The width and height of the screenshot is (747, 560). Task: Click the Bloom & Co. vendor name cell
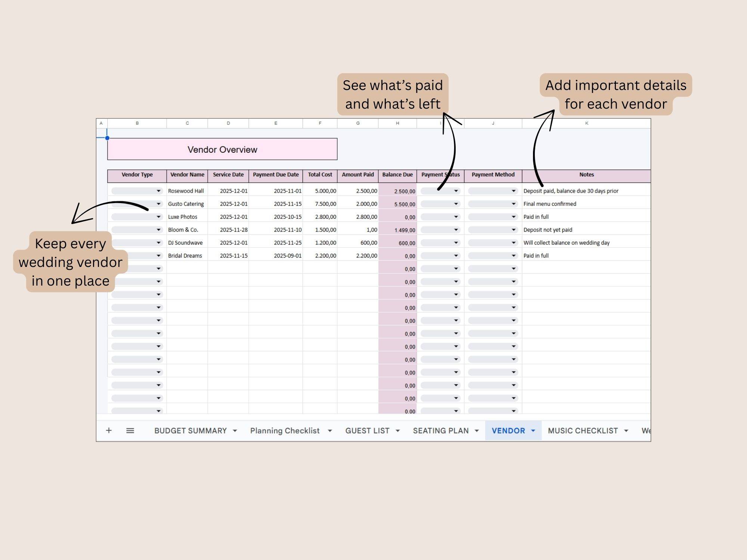point(183,230)
